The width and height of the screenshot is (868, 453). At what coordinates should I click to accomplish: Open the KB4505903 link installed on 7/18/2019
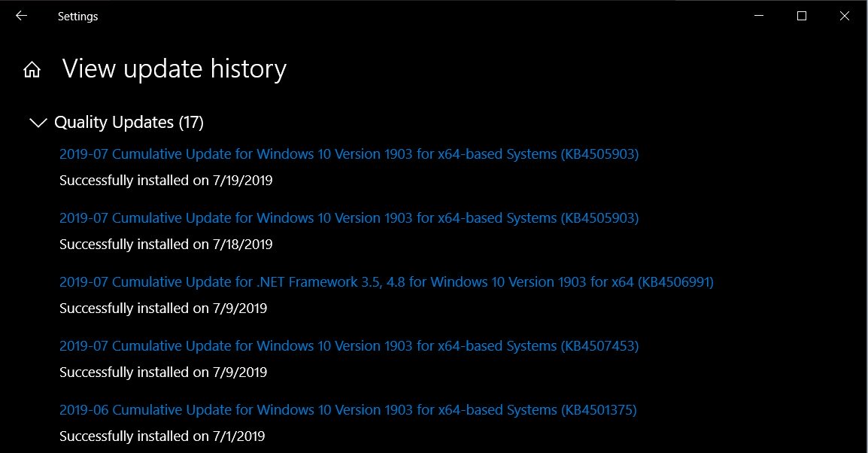pos(349,218)
